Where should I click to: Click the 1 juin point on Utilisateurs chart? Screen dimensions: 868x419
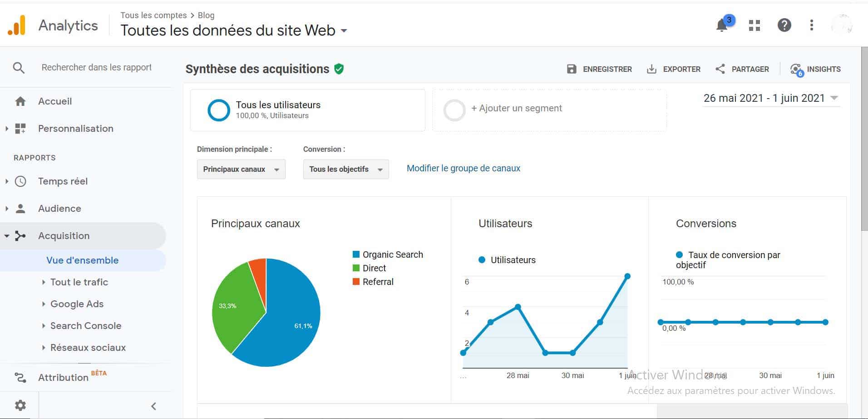point(627,276)
